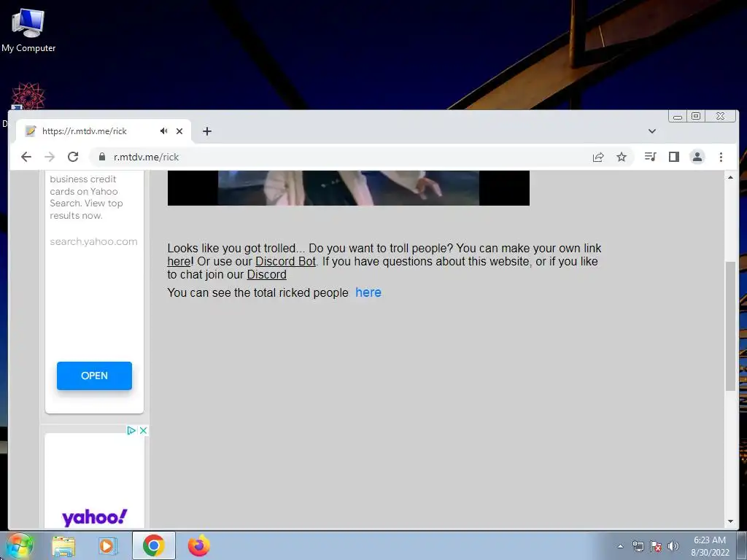Image resolution: width=747 pixels, height=560 pixels.
Task: Open the clock showing 6:23 AM
Action: (710, 546)
